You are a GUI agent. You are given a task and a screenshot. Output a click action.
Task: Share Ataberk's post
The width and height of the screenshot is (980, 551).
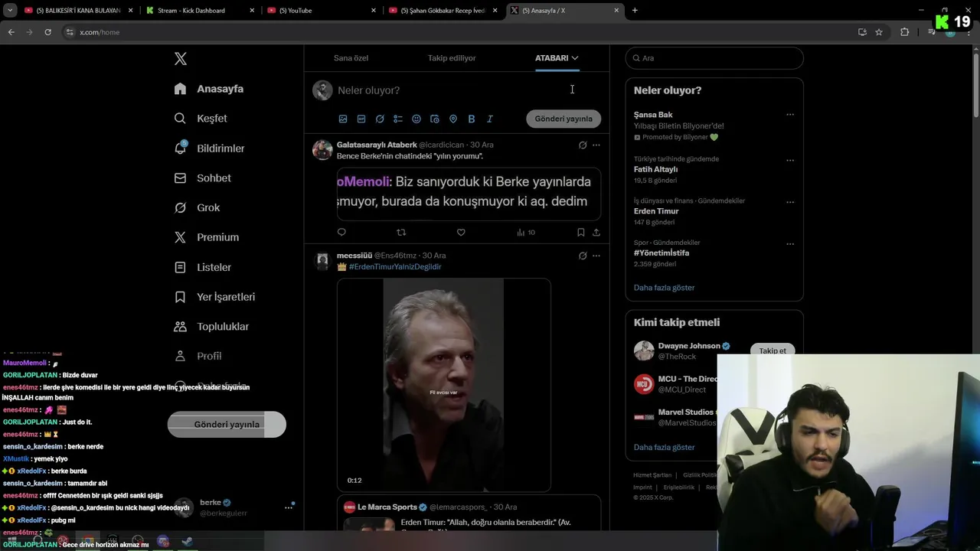[596, 232]
